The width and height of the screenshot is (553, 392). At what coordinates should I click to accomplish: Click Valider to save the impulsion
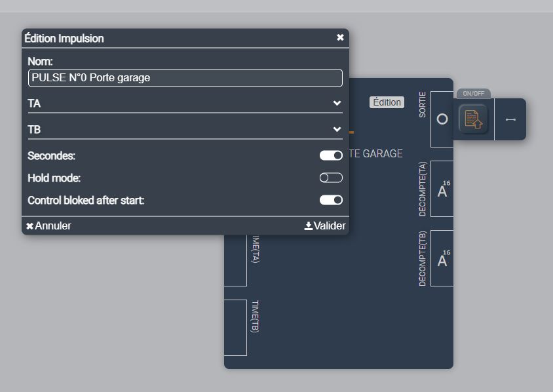[x=325, y=225]
